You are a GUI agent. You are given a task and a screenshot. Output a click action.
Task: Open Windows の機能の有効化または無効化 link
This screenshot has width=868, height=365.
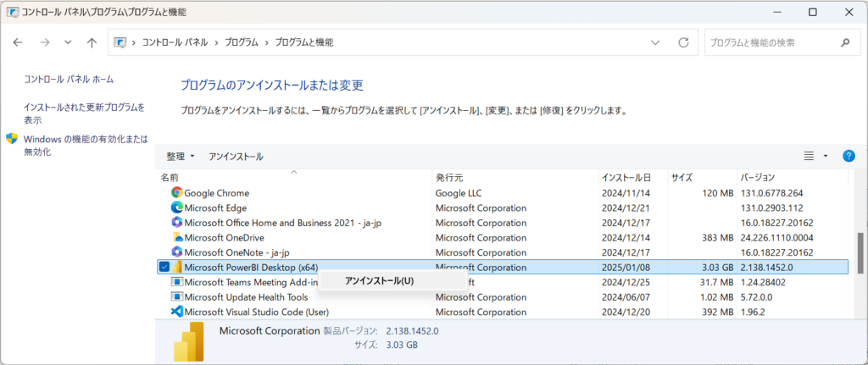point(86,145)
